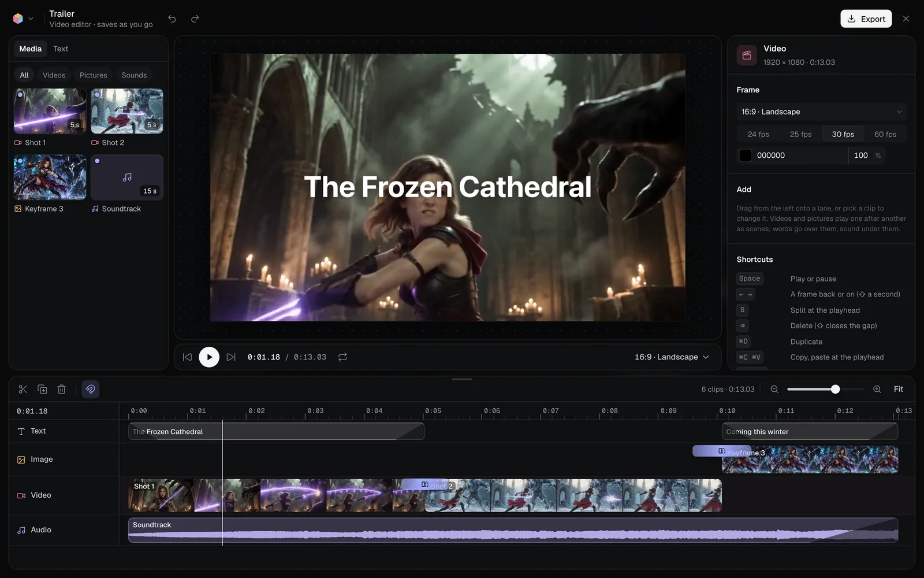Undo the last edit
The height and width of the screenshot is (578, 924).
pyautogui.click(x=172, y=18)
